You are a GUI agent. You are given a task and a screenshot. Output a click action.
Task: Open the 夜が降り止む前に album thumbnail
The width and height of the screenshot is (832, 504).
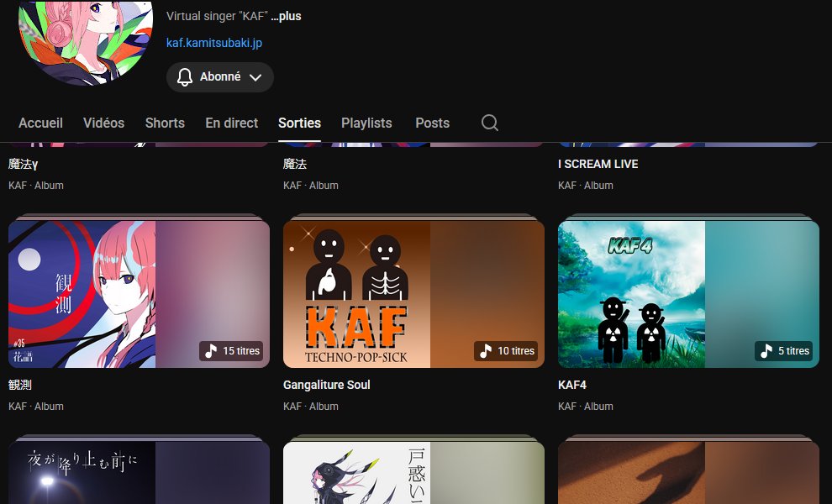tap(139, 473)
